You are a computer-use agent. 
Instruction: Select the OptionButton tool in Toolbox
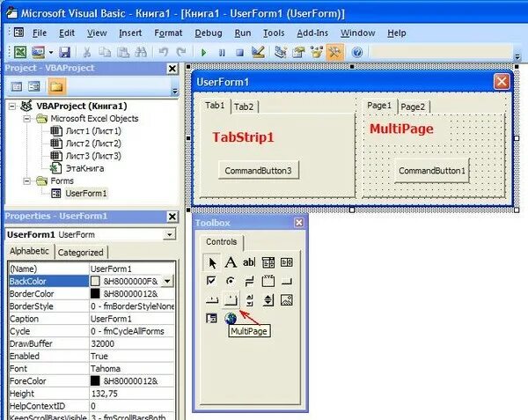point(231,281)
